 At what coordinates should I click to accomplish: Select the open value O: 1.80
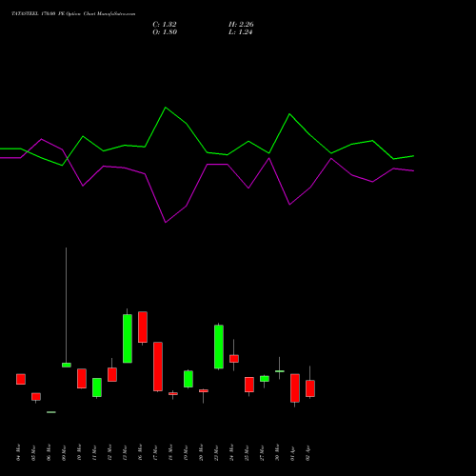click(165, 32)
